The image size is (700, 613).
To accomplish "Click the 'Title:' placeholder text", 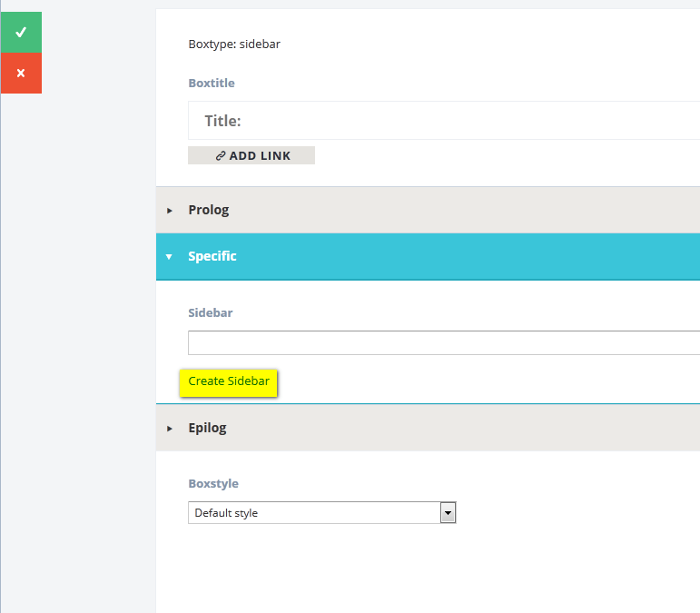I will (222, 121).
